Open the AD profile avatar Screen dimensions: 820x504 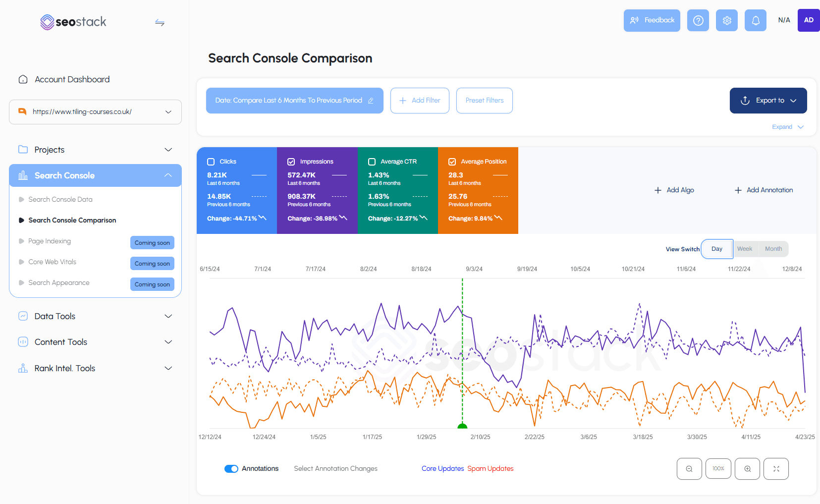click(x=809, y=20)
